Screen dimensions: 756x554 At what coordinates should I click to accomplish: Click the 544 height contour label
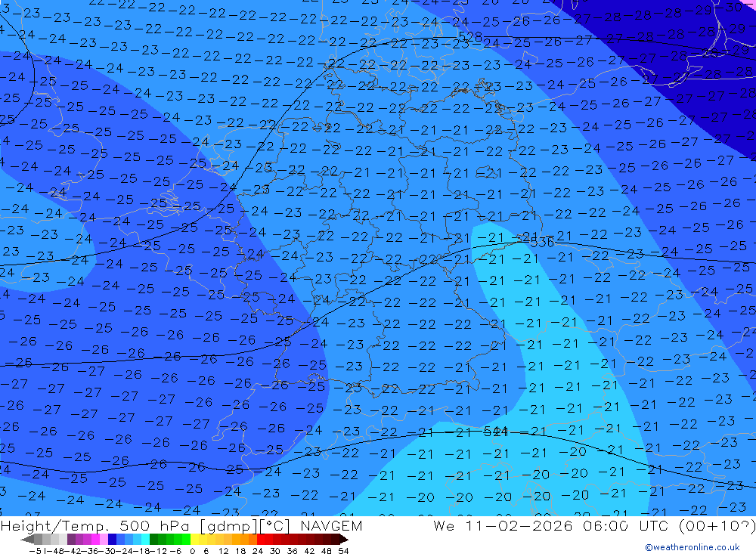coord(496,432)
